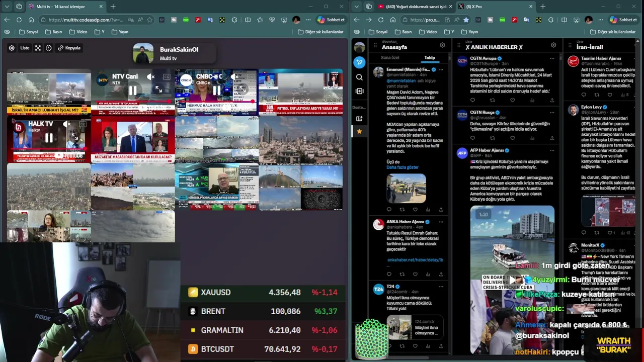644x362 pixels.
Task: Toggle fullscreen grid icon in Multi tv toolbar
Action: point(38,48)
